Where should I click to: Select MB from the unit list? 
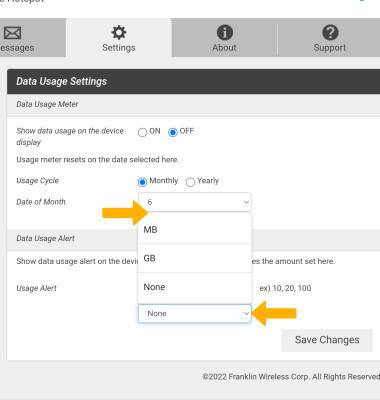tap(195, 230)
